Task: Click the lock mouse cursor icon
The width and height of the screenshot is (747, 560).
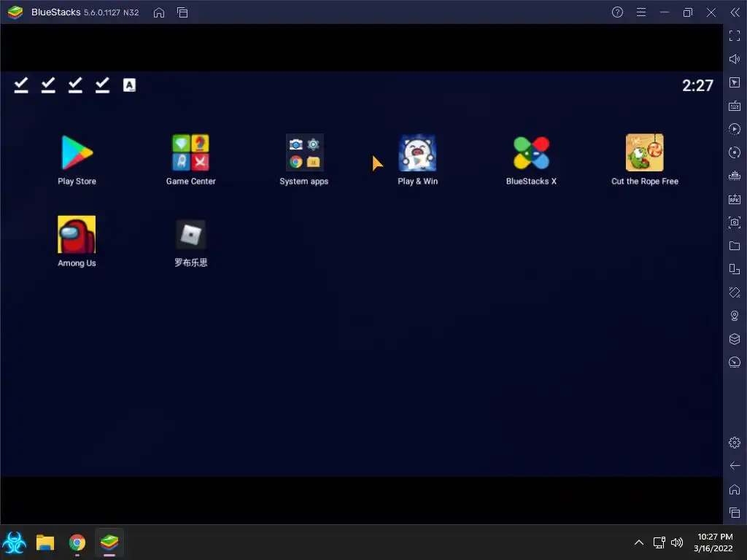Action: [735, 82]
